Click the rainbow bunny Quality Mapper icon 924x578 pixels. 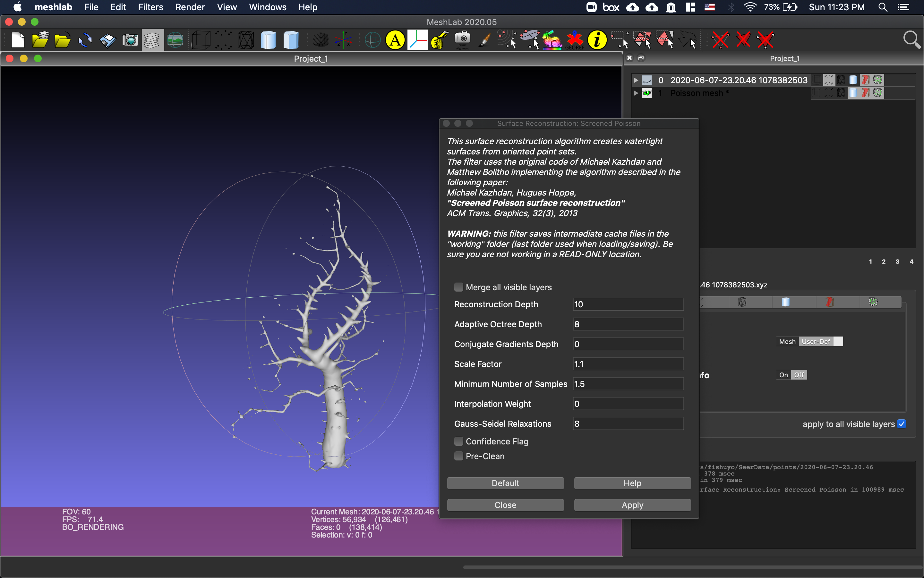click(552, 40)
